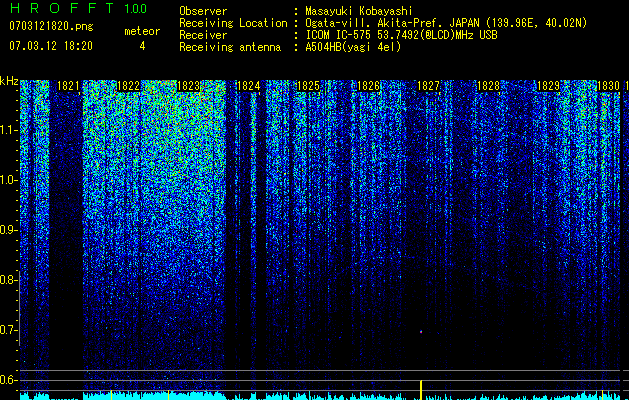Screen dimensions: 629x400
Task: Click the 1822 time marker
Action: (128, 86)
